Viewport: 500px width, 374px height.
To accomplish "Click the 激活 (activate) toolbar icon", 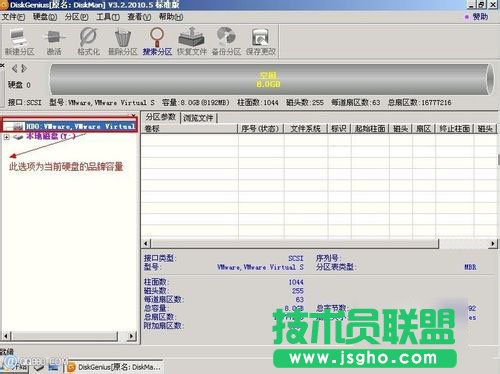I will (x=54, y=42).
